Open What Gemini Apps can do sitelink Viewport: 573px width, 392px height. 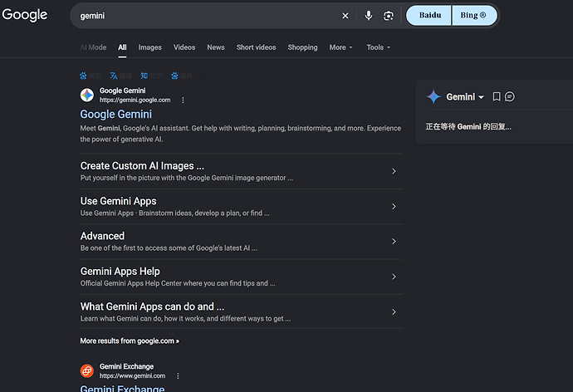pyautogui.click(x=152, y=306)
